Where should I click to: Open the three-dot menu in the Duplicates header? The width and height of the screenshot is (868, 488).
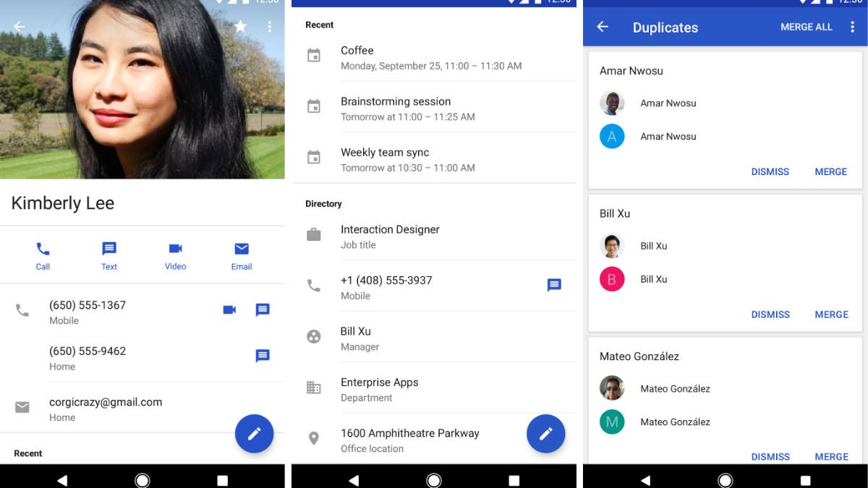click(x=852, y=27)
